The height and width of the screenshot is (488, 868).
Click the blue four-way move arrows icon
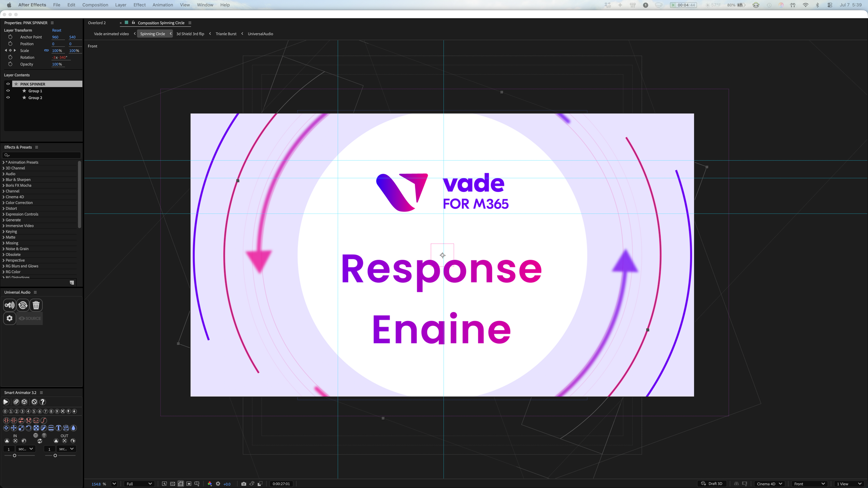click(x=14, y=428)
